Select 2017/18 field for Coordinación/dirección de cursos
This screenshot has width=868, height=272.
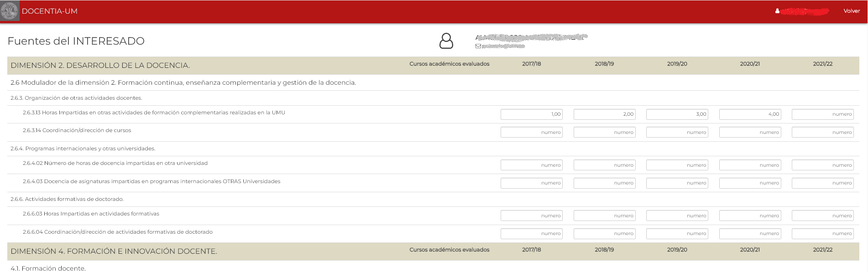[x=531, y=132]
